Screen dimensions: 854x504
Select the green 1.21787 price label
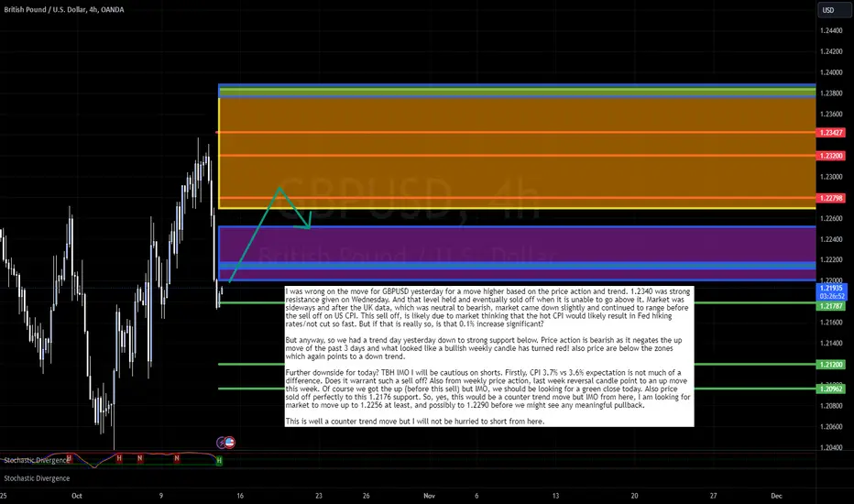point(831,306)
